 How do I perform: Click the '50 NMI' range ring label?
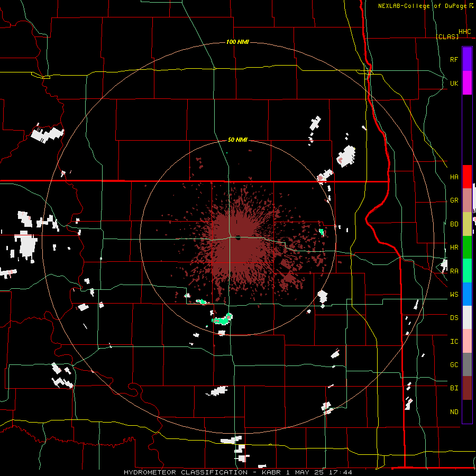point(237,140)
